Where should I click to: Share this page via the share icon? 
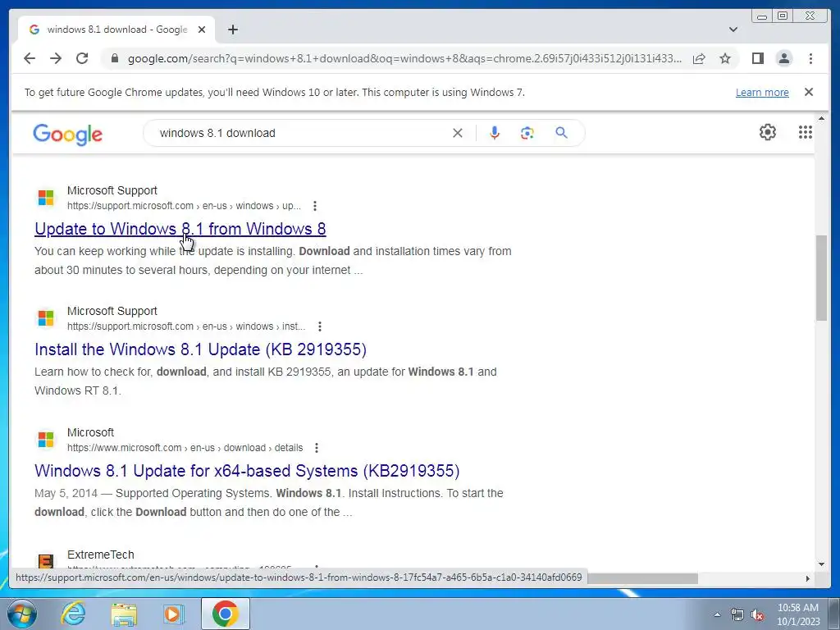pyautogui.click(x=699, y=58)
